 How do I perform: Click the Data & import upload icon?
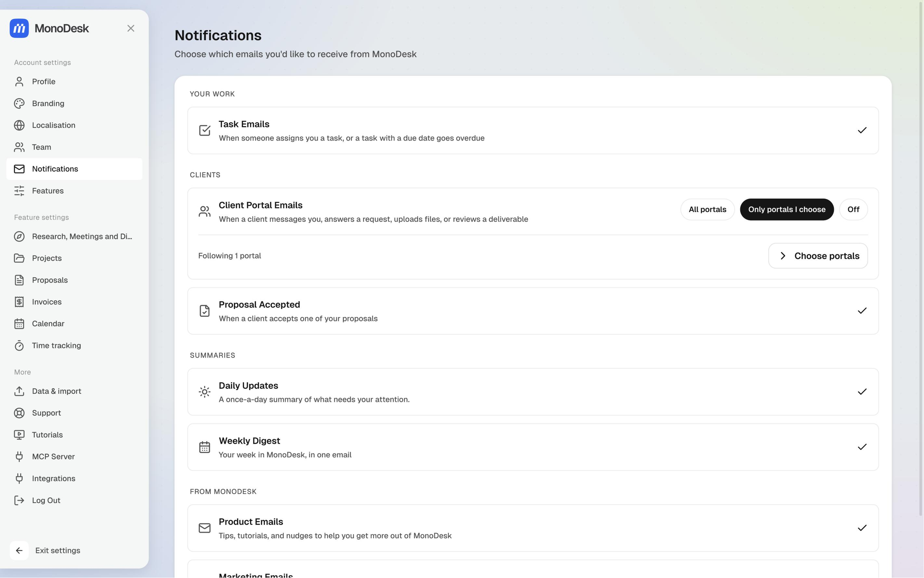pyautogui.click(x=19, y=391)
